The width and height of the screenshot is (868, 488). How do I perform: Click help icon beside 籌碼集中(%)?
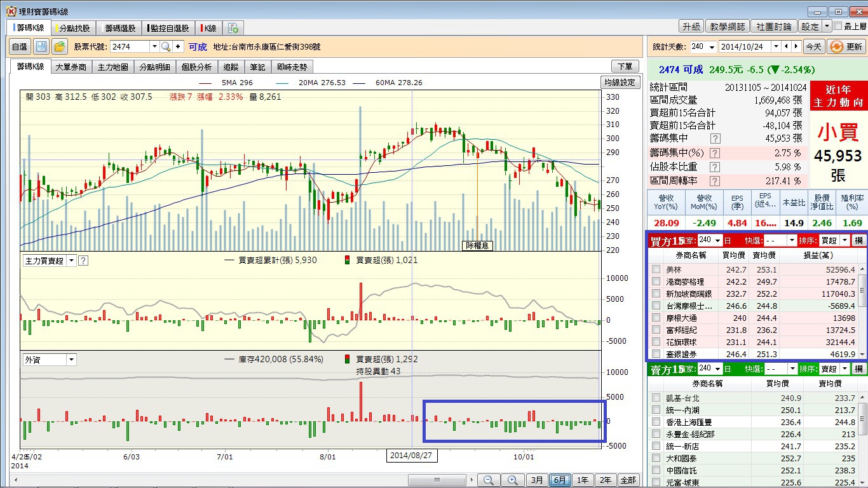[x=715, y=152]
